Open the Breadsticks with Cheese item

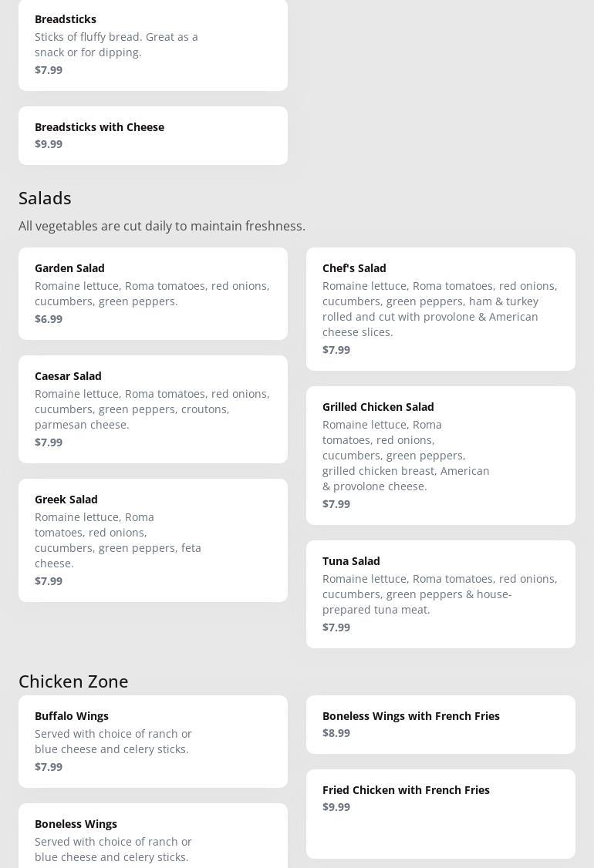click(x=153, y=135)
